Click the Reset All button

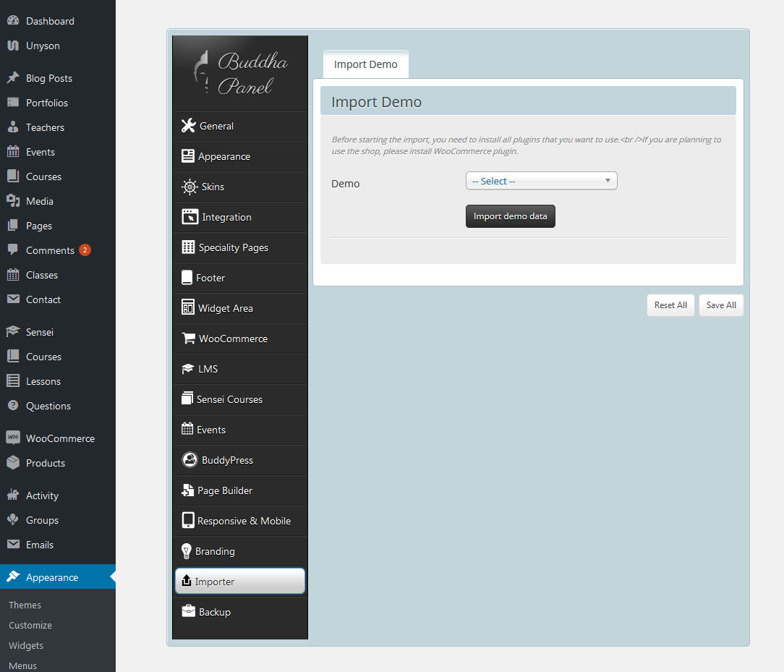670,305
